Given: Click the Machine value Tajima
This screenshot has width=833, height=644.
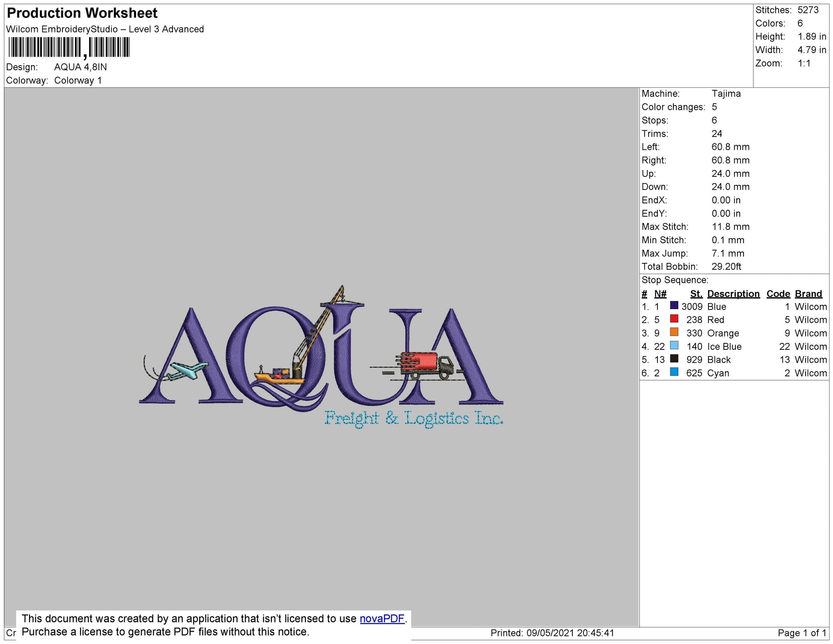Looking at the screenshot, I should 726,93.
